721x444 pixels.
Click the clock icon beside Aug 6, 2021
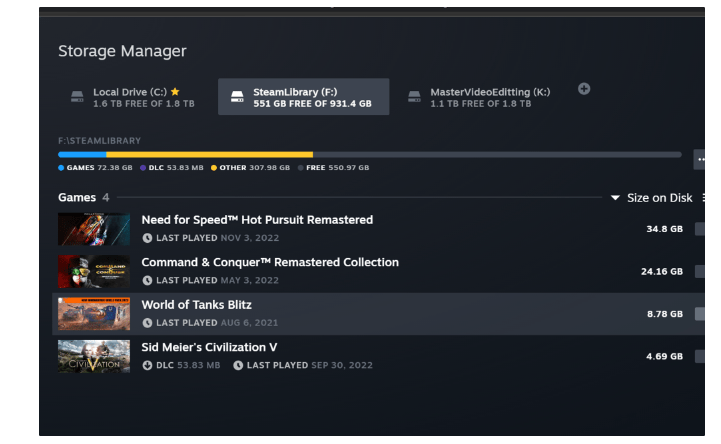(147, 323)
